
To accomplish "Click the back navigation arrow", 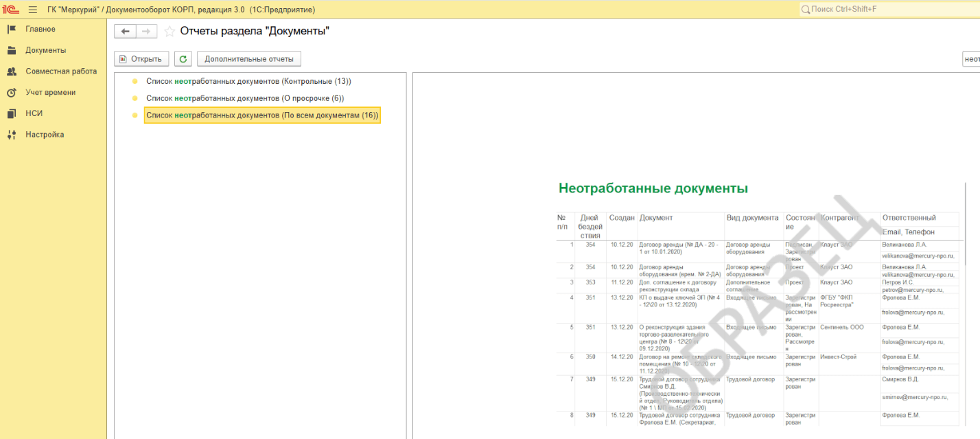I will 125,31.
